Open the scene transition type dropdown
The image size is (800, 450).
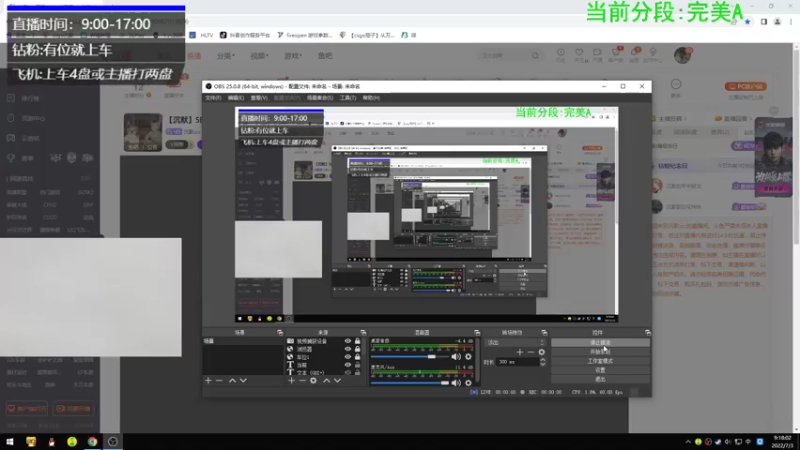coord(515,343)
